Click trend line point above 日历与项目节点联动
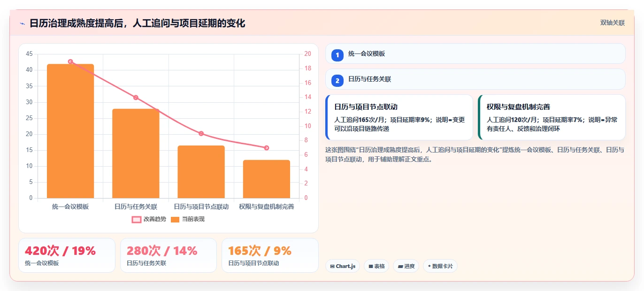The image size is (644, 291). pos(201,133)
